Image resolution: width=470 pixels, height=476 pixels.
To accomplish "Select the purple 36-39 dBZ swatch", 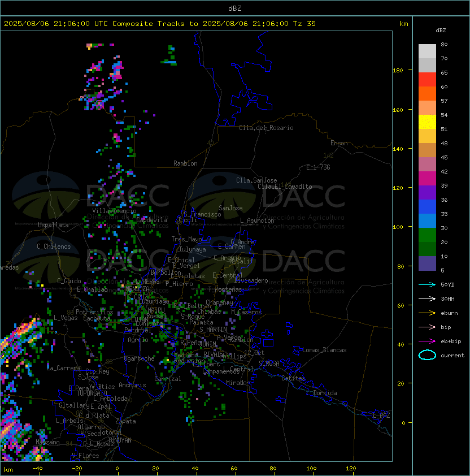I will [427, 192].
